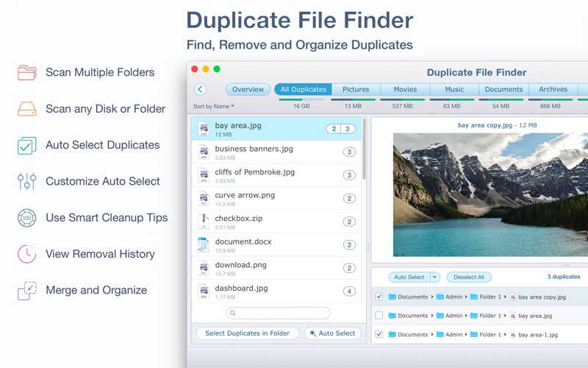
Task: Click the 63 MB Music size bar
Action: (x=452, y=99)
